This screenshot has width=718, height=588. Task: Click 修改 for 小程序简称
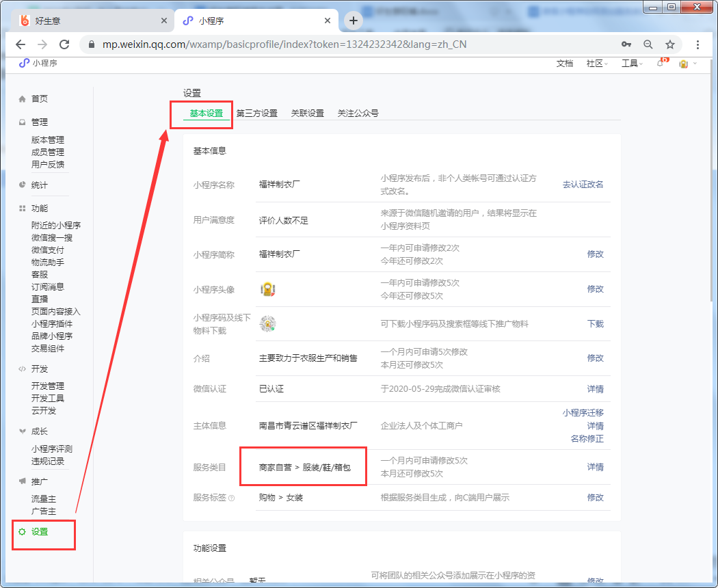point(596,254)
